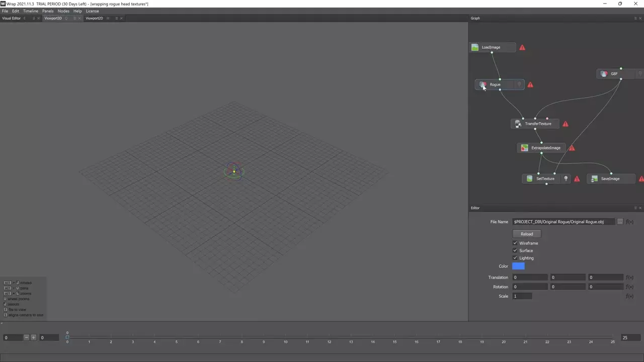Click the TransferTexture node icon
This screenshot has height=362, width=644.
518,124
